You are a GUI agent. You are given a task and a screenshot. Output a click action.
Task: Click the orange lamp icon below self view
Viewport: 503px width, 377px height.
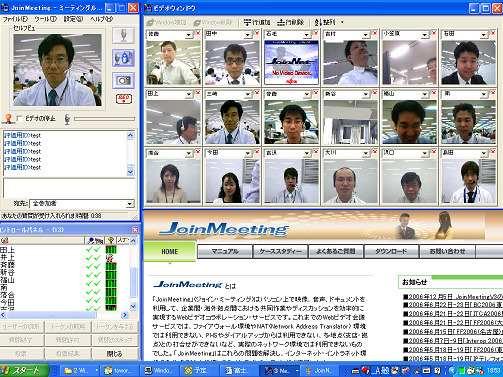click(8, 118)
